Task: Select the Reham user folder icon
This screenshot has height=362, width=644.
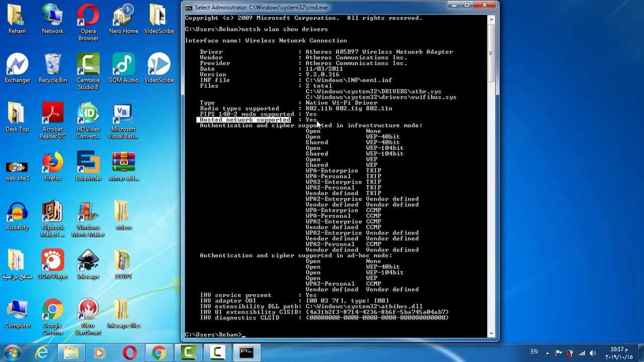Action: (x=17, y=19)
